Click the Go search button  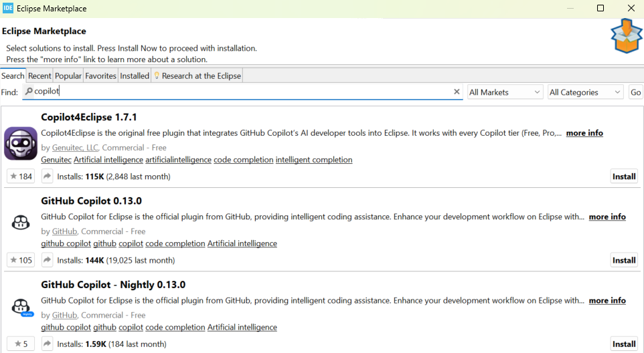[635, 92]
